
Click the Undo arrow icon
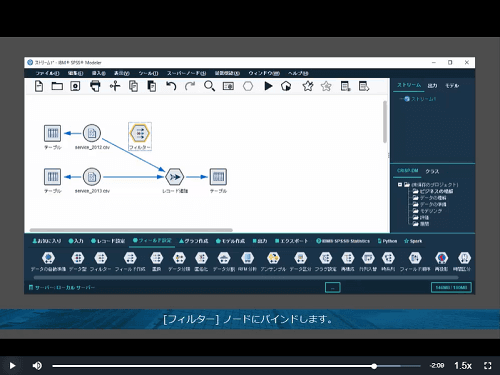171,86
